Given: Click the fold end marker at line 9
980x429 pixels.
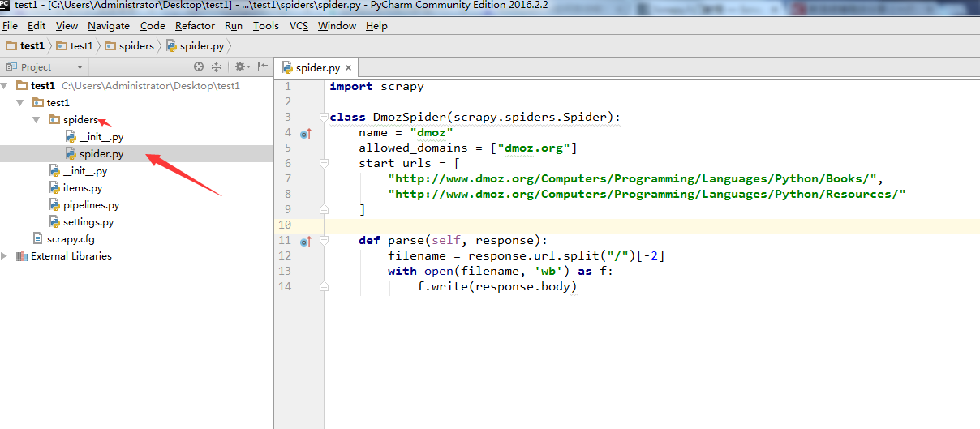Looking at the screenshot, I should click(x=324, y=209).
